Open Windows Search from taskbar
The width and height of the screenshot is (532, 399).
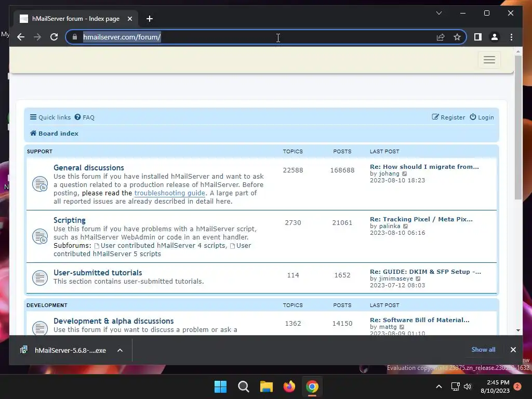tap(244, 387)
